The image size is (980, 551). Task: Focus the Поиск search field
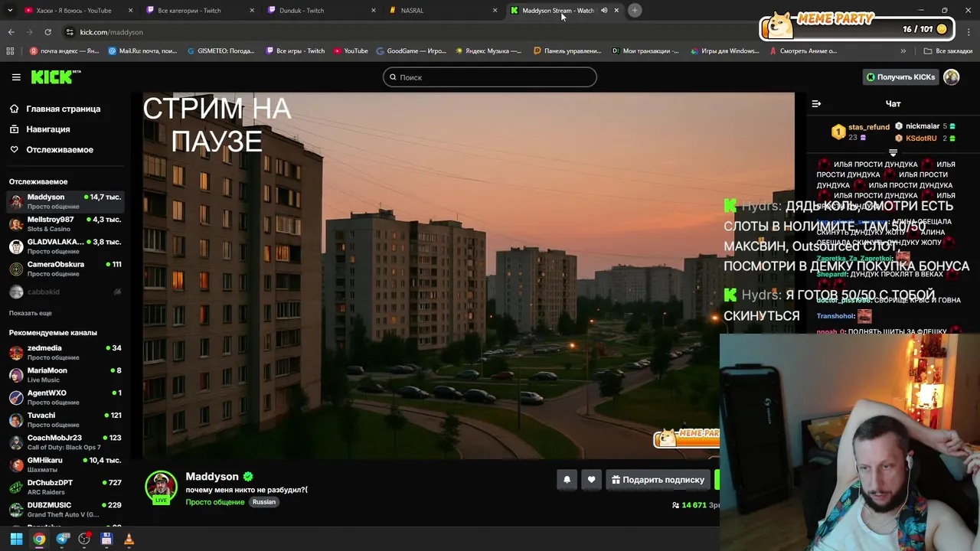point(490,77)
